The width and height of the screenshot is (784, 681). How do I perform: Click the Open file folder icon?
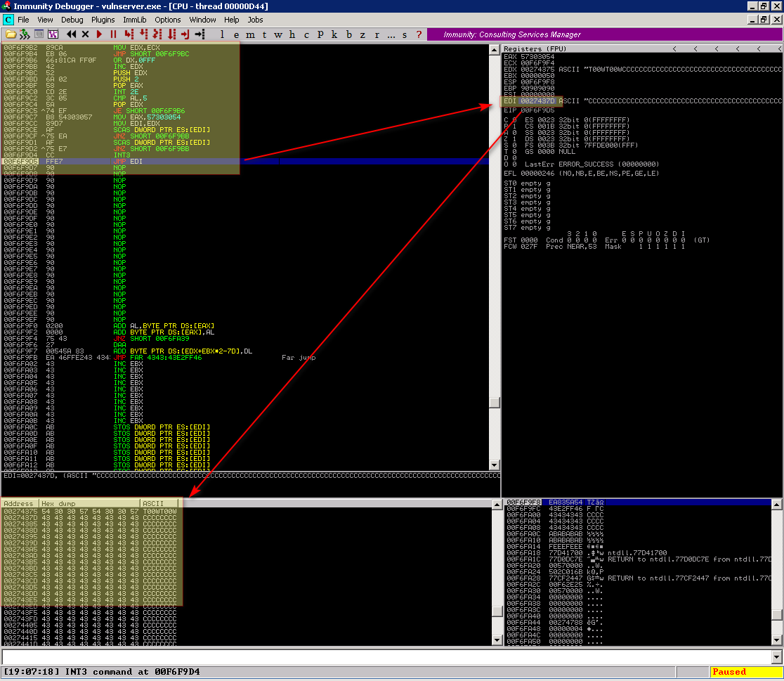click(11, 34)
